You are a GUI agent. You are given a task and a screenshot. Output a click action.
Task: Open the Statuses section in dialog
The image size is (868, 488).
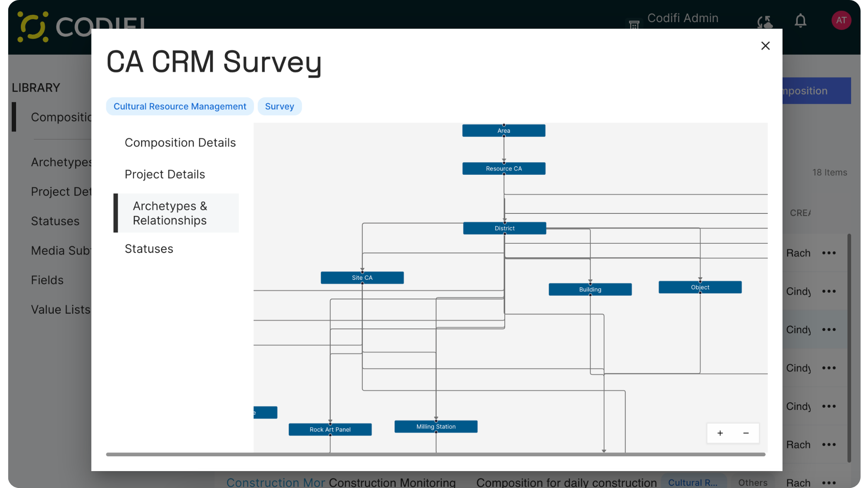(149, 249)
